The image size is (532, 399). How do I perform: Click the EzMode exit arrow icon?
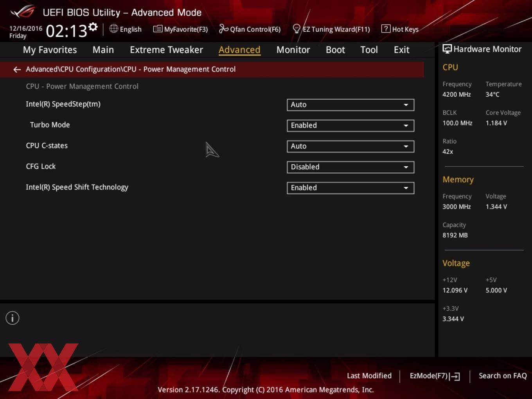(455, 376)
